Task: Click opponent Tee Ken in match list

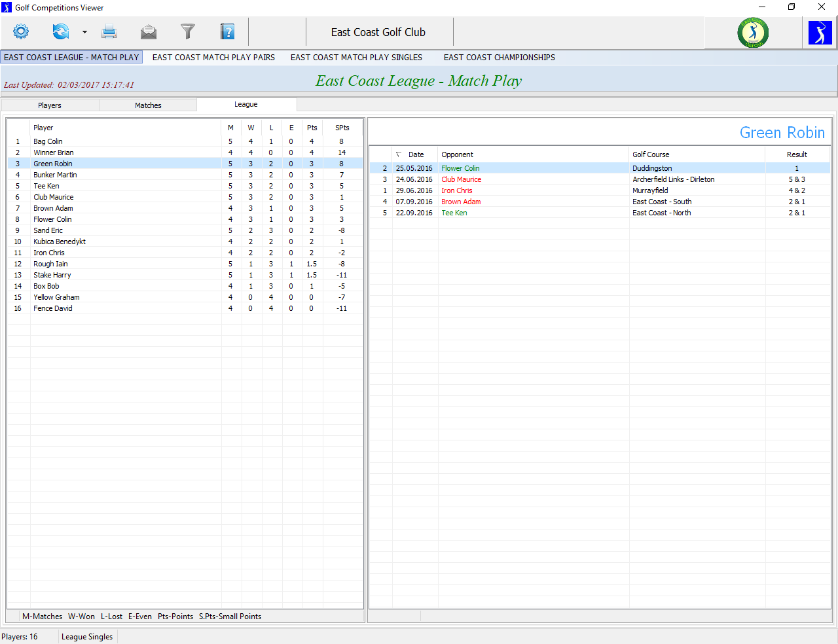Action: (x=454, y=213)
